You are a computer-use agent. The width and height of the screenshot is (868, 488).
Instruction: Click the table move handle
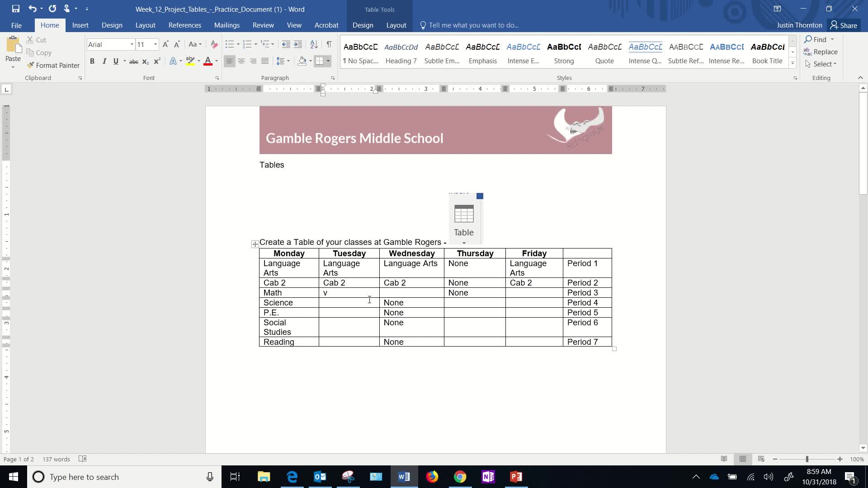click(x=255, y=244)
